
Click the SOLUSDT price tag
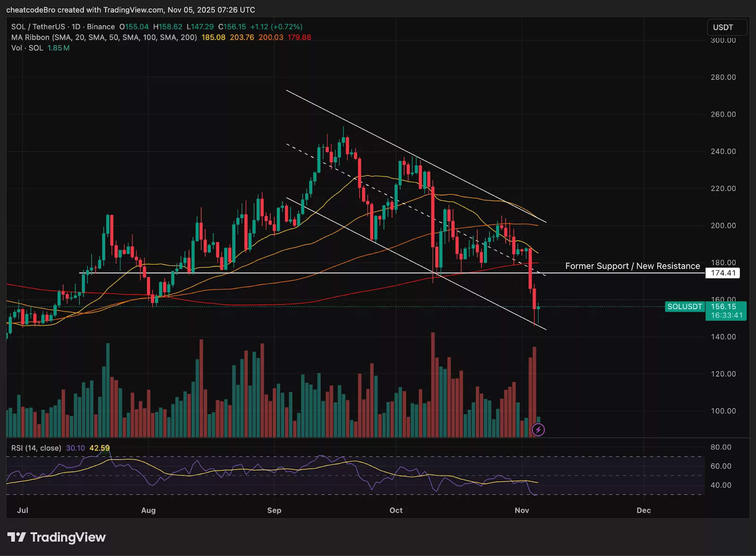pyautogui.click(x=685, y=307)
